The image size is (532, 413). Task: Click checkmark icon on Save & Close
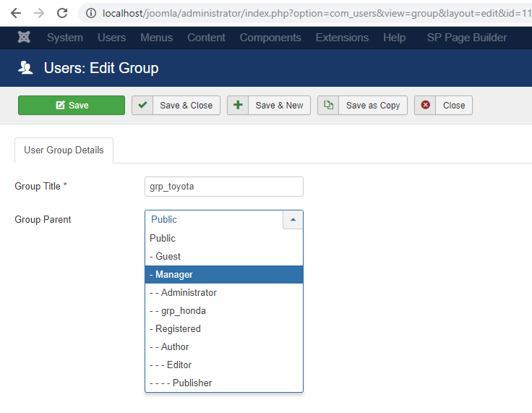(142, 105)
